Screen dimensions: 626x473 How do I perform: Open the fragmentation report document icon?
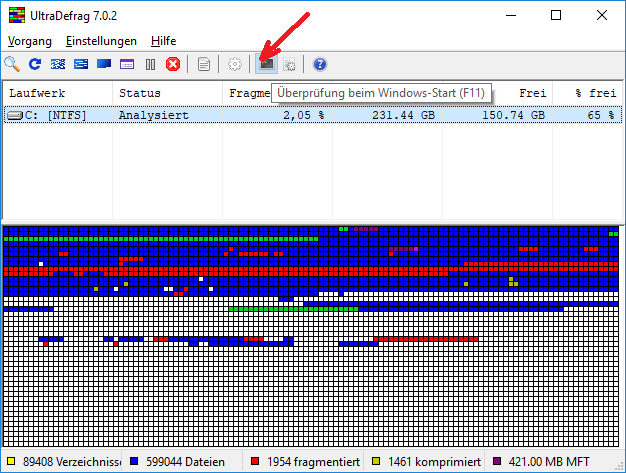pos(204,64)
